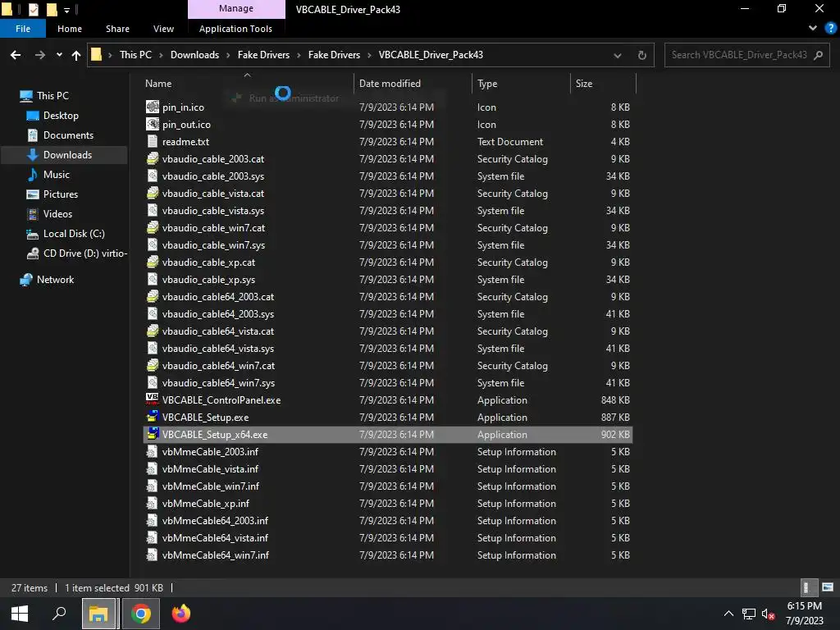Switch to the Home ribbon tab
The height and width of the screenshot is (630, 840).
[x=70, y=29]
